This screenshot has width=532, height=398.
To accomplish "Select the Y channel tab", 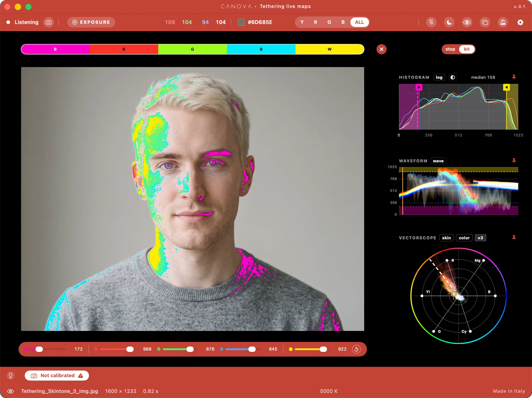I will (x=302, y=22).
